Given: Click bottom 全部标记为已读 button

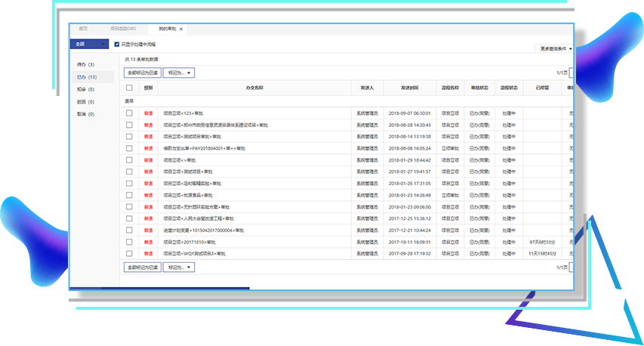Looking at the screenshot, I should [141, 267].
